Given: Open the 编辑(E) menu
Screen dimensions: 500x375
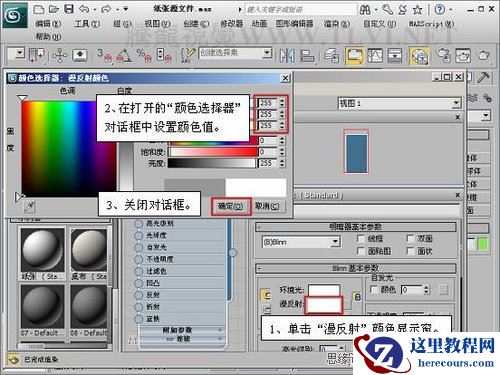Looking at the screenshot, I should 48,24.
